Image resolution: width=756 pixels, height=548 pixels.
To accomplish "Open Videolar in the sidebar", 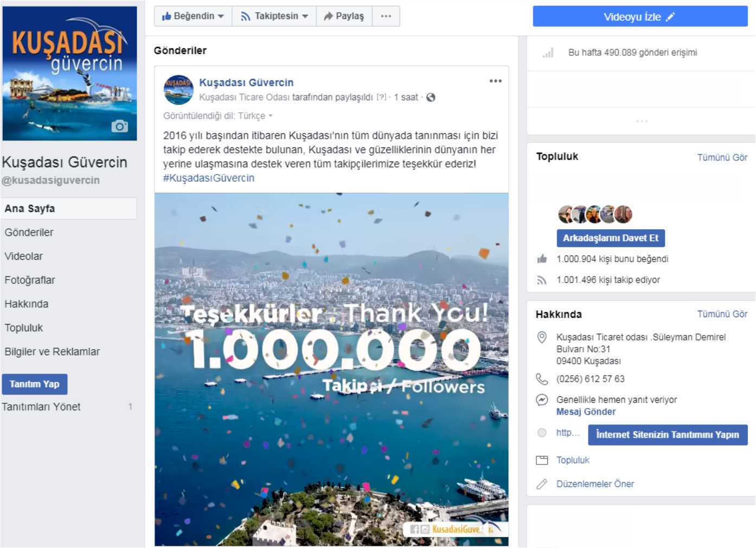I will pyautogui.click(x=24, y=256).
